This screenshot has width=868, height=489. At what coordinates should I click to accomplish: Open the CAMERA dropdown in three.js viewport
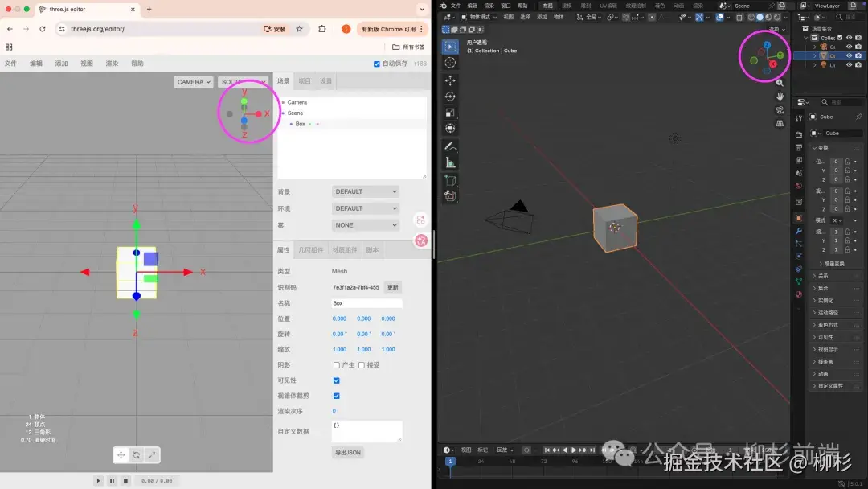[193, 82]
